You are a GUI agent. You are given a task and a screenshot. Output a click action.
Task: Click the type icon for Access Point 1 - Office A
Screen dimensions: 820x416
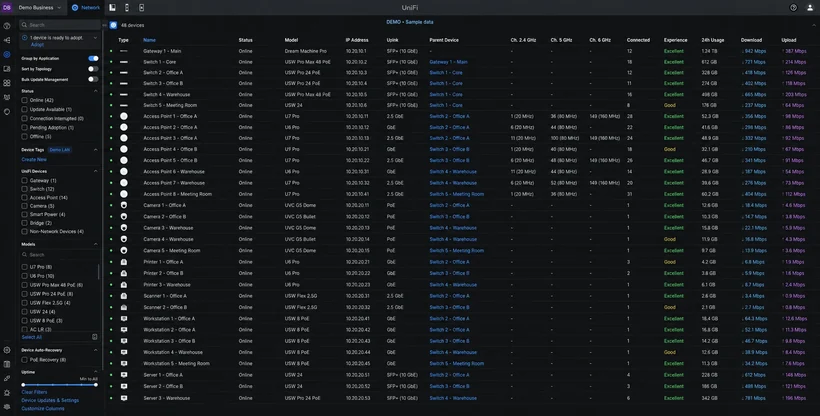click(124, 116)
